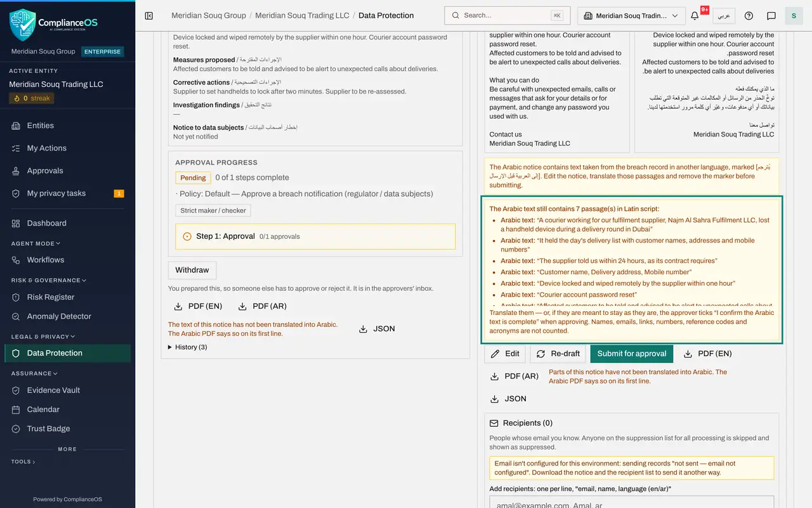The height and width of the screenshot is (508, 812).
Task: Click the Submit for approval button
Action: pyautogui.click(x=631, y=354)
